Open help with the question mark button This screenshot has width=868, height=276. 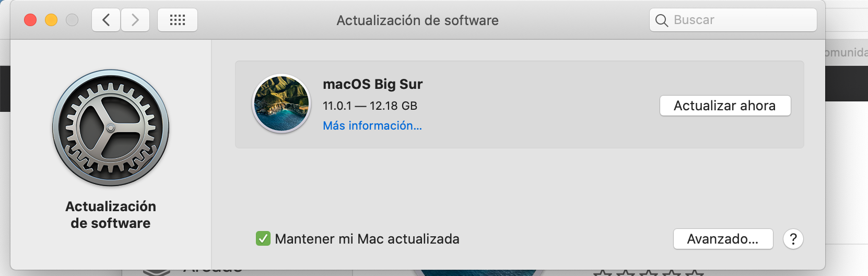793,239
